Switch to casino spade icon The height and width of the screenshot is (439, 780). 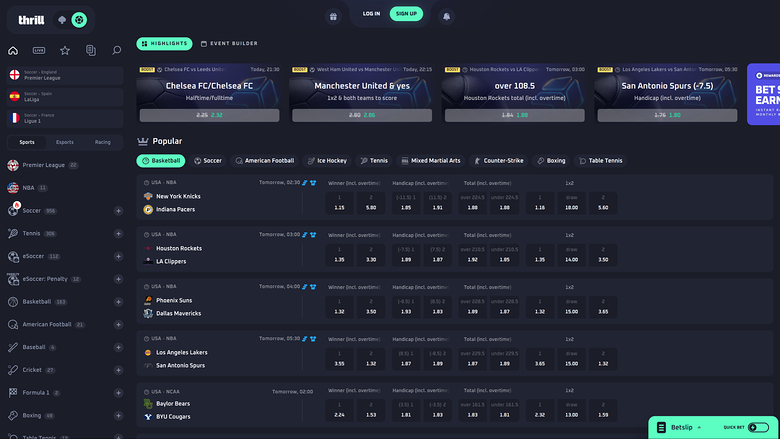pyautogui.click(x=62, y=20)
